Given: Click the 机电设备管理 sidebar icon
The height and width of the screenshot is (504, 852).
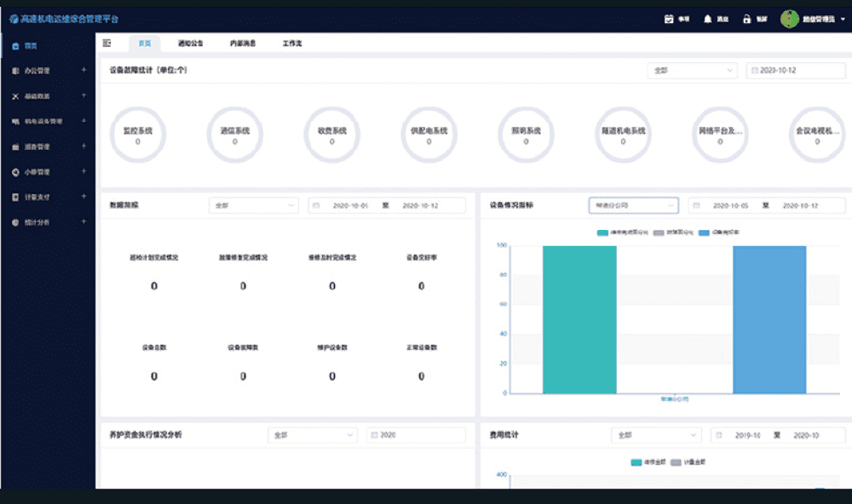Looking at the screenshot, I should (x=15, y=122).
